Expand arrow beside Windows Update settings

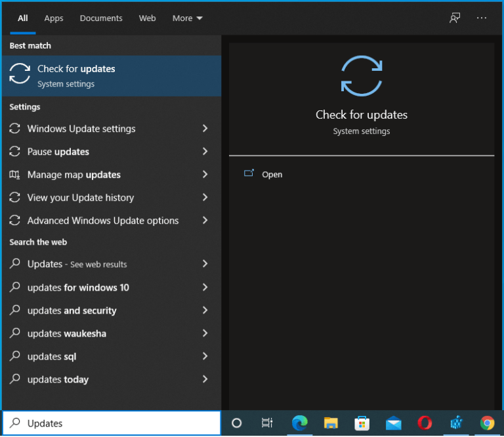click(205, 129)
